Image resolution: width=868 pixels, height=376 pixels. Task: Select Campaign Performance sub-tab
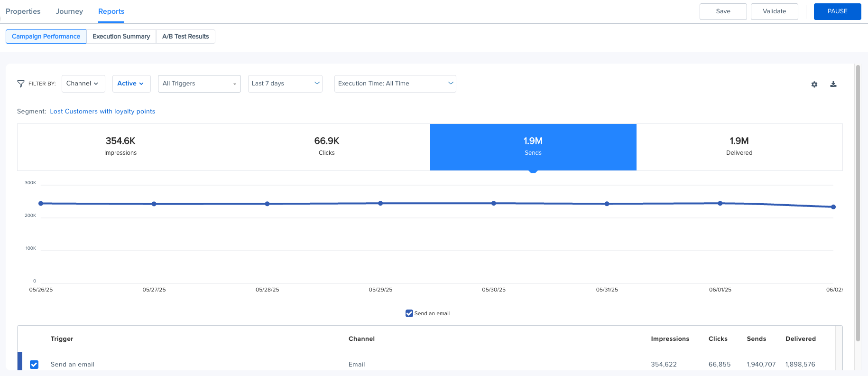tap(46, 37)
